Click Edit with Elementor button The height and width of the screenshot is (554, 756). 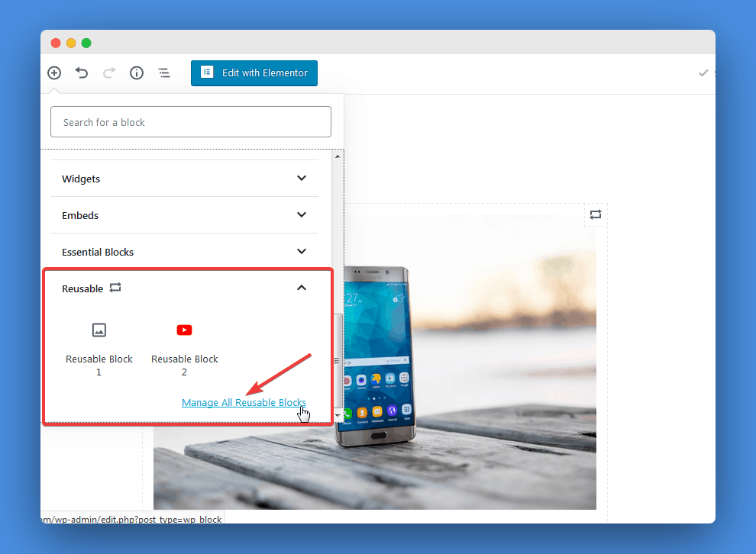click(254, 72)
